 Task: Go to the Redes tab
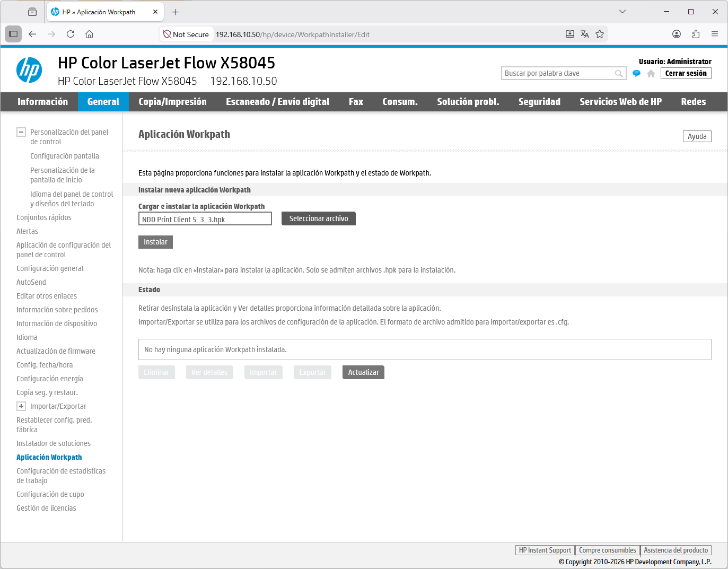693,102
